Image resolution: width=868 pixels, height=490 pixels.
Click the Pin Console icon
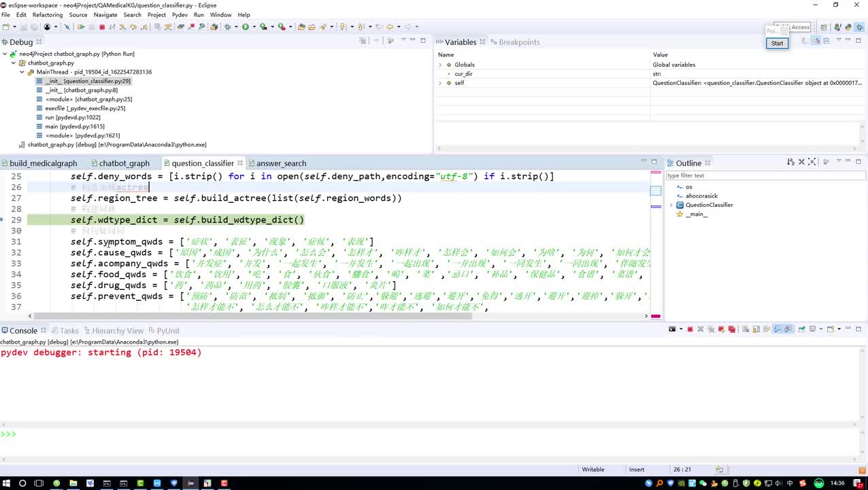(x=801, y=329)
